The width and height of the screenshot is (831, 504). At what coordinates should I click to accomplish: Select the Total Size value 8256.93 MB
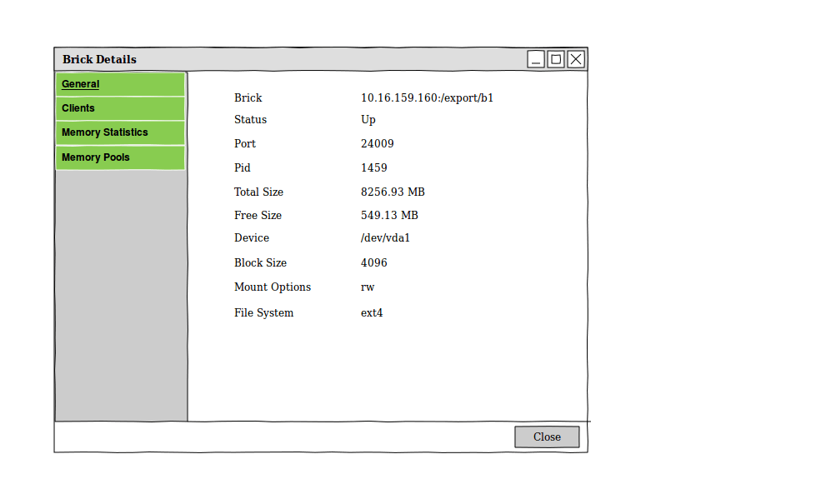point(393,192)
